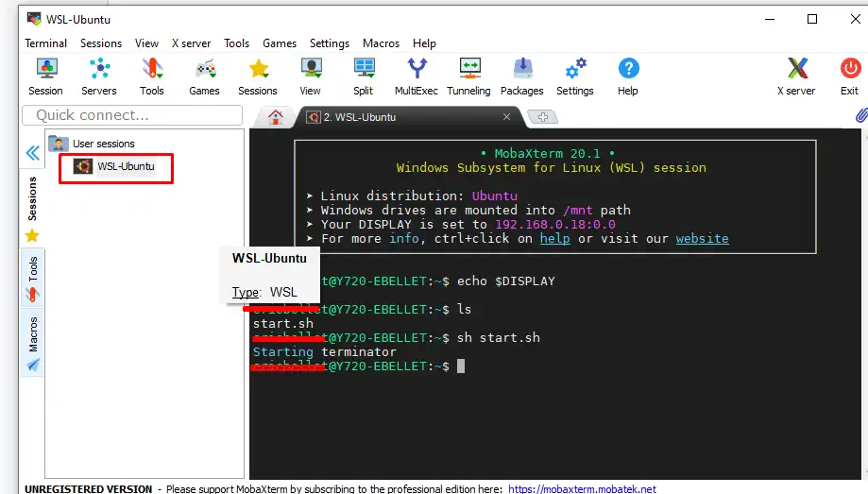Click the start.sh file name output

click(x=282, y=323)
